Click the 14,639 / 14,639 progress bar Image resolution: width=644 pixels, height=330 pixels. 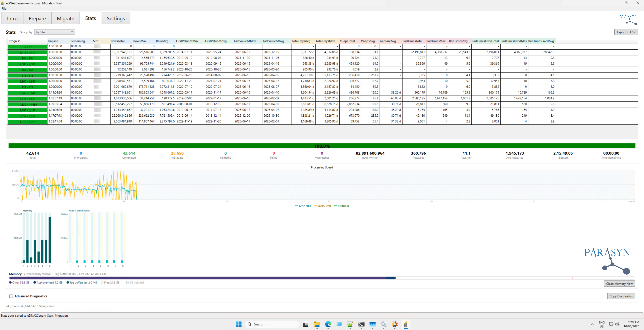click(x=28, y=104)
